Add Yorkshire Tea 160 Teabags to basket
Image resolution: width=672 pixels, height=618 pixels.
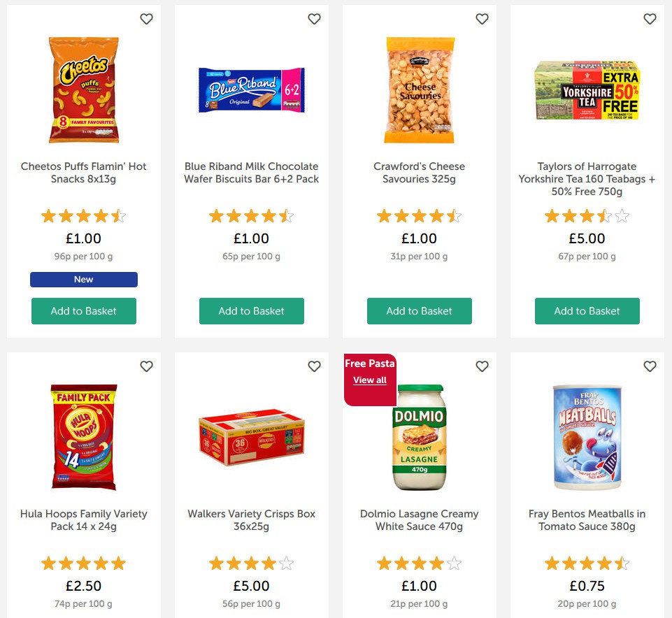pyautogui.click(x=587, y=311)
